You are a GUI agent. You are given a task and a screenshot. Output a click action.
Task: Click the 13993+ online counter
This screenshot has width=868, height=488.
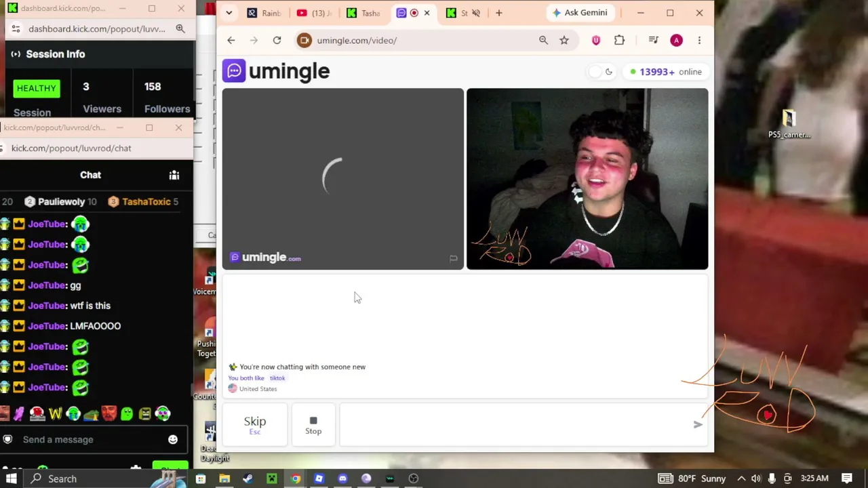[x=666, y=72]
